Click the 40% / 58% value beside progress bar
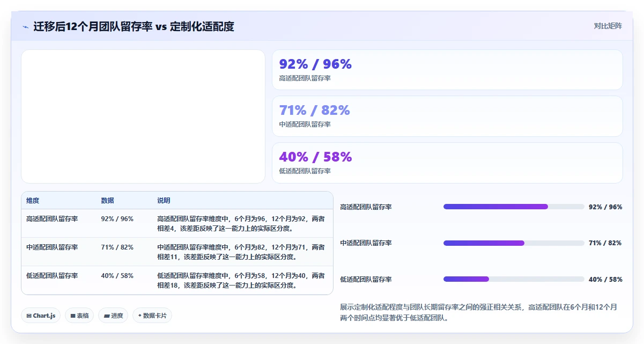The height and width of the screenshot is (344, 644). (605, 280)
